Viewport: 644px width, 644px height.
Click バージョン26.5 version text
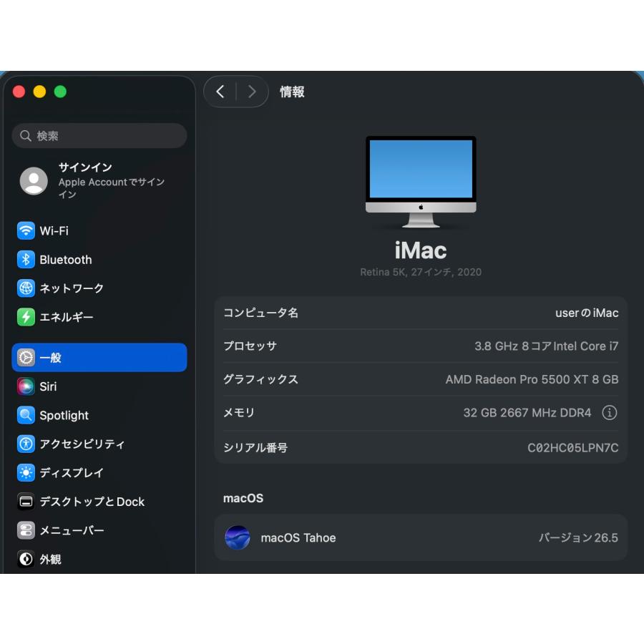coord(578,537)
